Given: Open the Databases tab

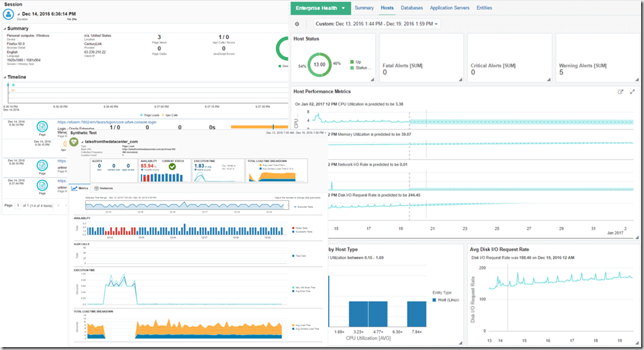Looking at the screenshot, I should [411, 8].
